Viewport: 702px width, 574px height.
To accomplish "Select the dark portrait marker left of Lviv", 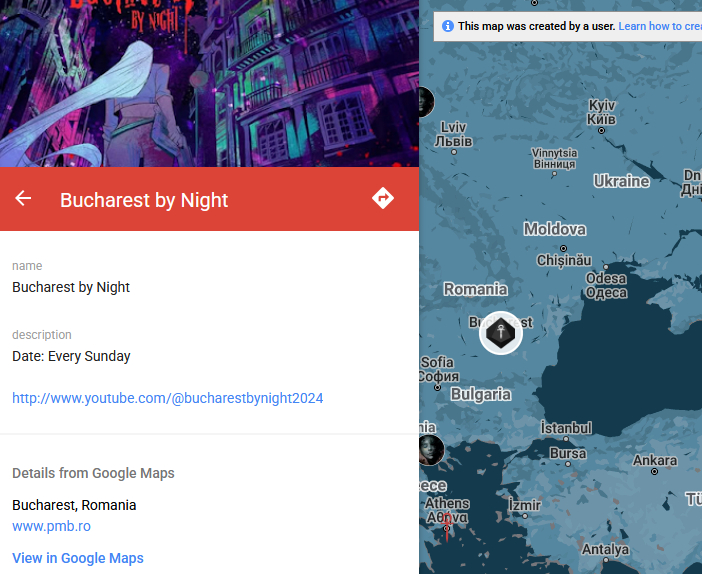I will tap(426, 102).
